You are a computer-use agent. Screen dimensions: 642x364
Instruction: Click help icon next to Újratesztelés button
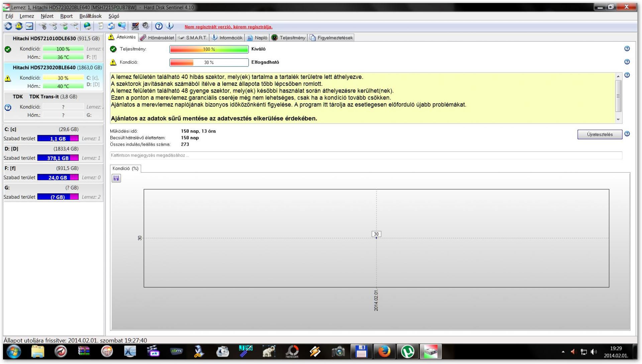[627, 134]
